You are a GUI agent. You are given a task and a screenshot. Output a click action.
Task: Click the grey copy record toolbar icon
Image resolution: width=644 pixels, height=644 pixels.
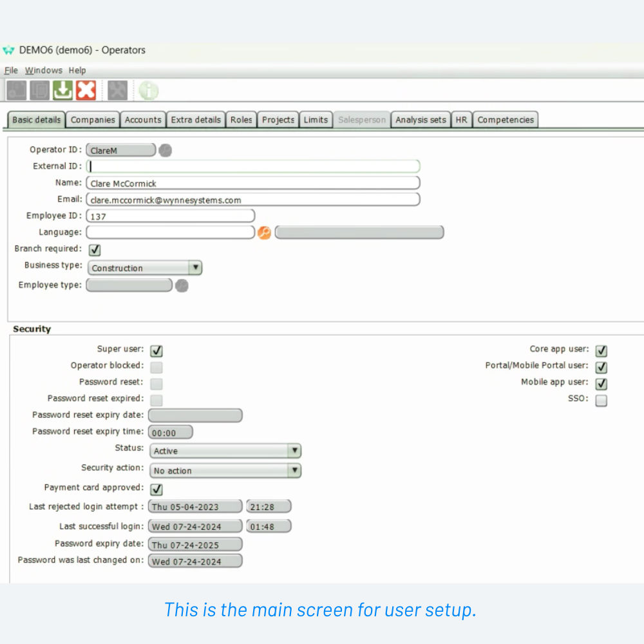tap(39, 90)
